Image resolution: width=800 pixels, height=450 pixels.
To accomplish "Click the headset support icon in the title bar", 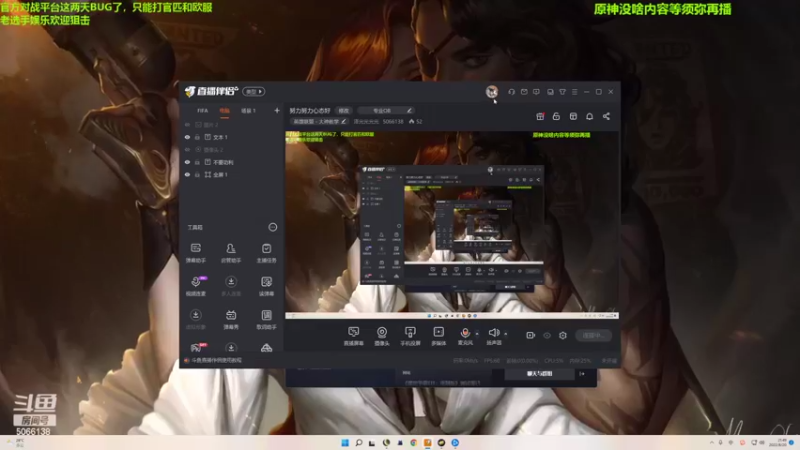I will click(x=511, y=92).
